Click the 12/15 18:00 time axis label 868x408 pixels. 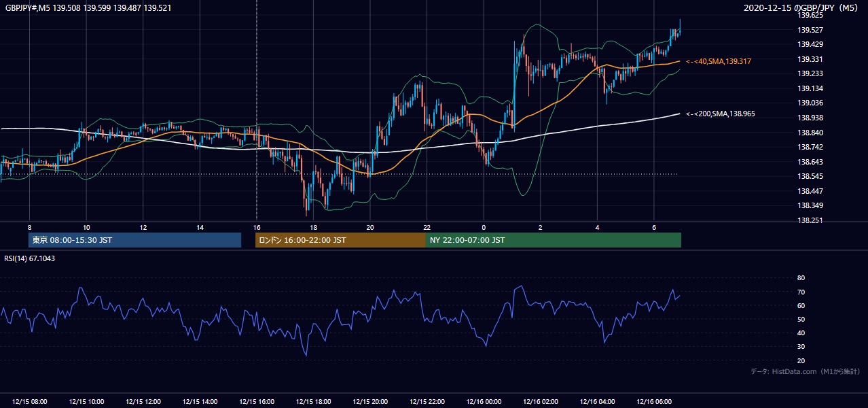click(313, 402)
